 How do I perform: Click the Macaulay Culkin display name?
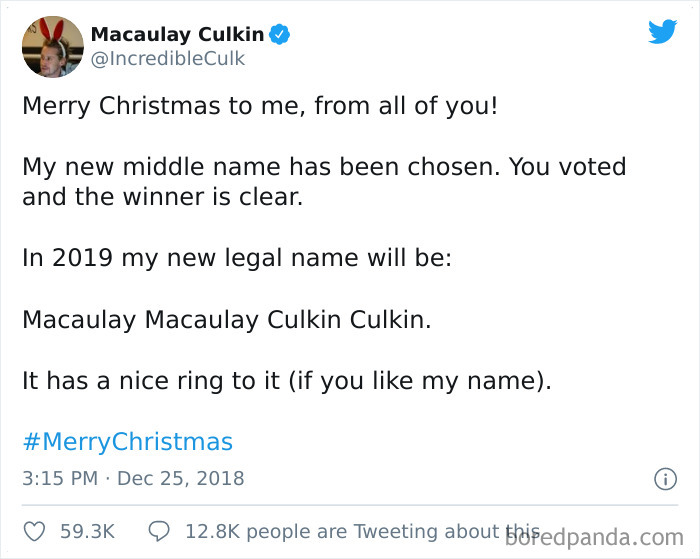[x=177, y=34]
